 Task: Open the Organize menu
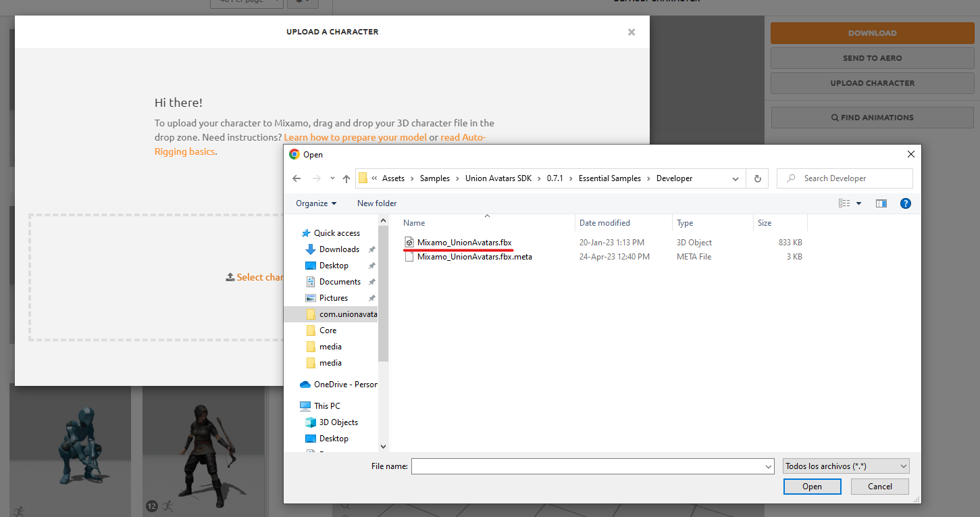(316, 203)
